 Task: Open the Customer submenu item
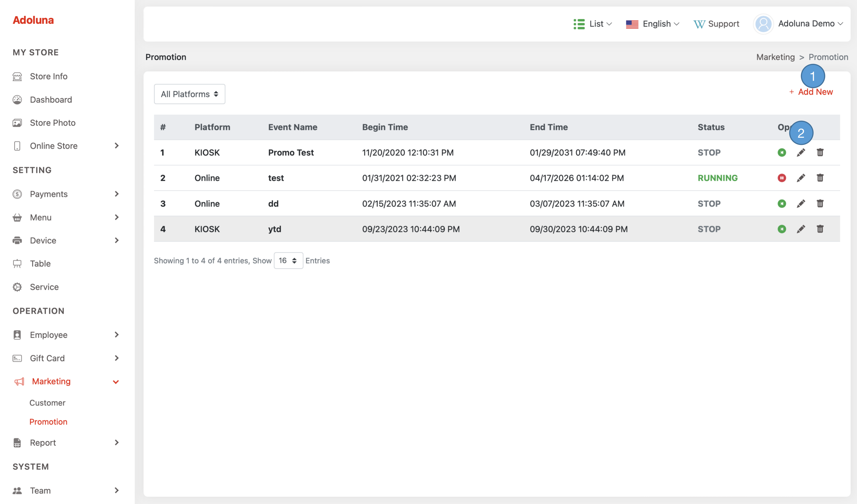pos(47,403)
